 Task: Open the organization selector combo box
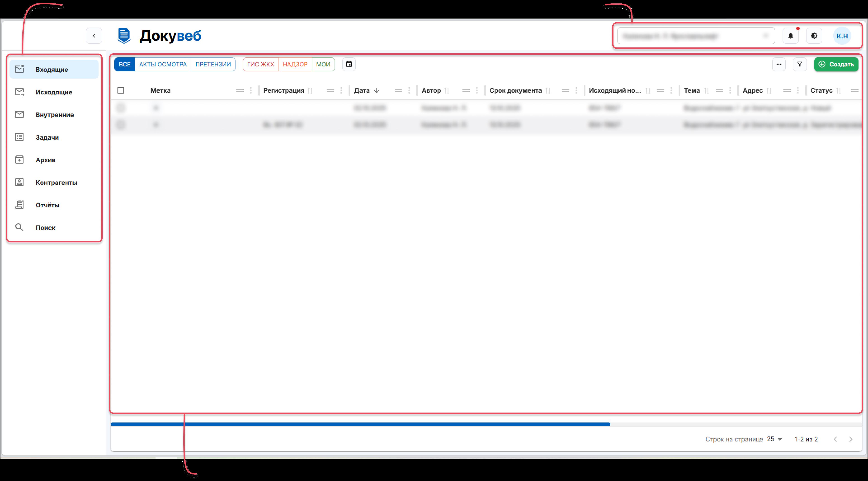click(x=696, y=36)
